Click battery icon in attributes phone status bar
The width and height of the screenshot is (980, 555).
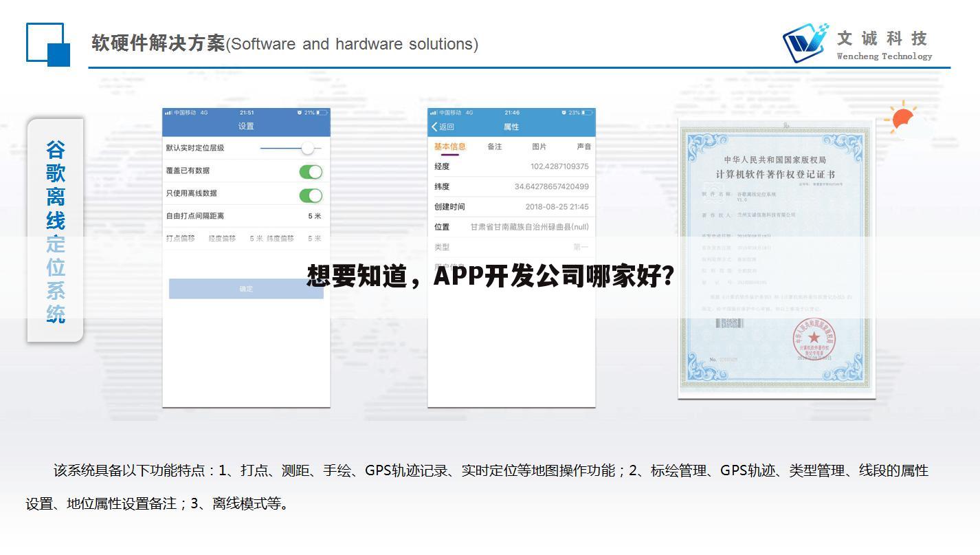(587, 112)
